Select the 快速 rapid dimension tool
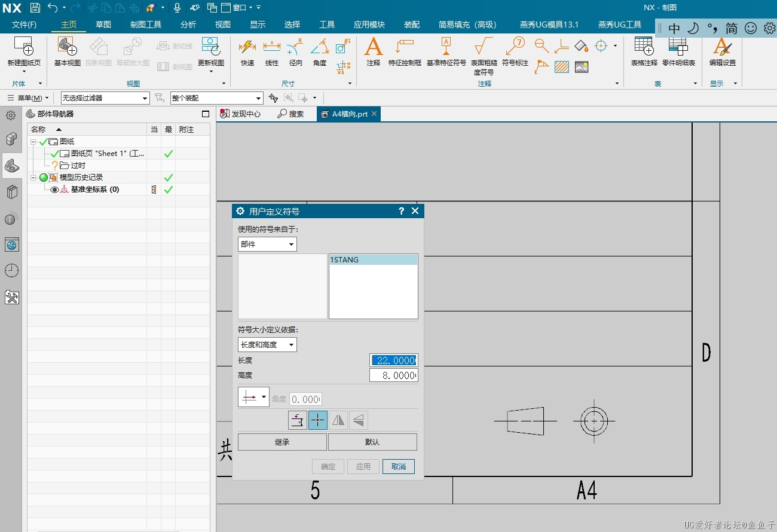The width and height of the screenshot is (777, 532). 247,52
